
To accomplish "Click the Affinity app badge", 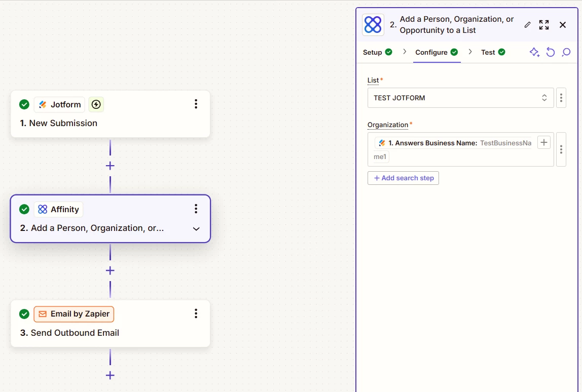I will (x=58, y=210).
